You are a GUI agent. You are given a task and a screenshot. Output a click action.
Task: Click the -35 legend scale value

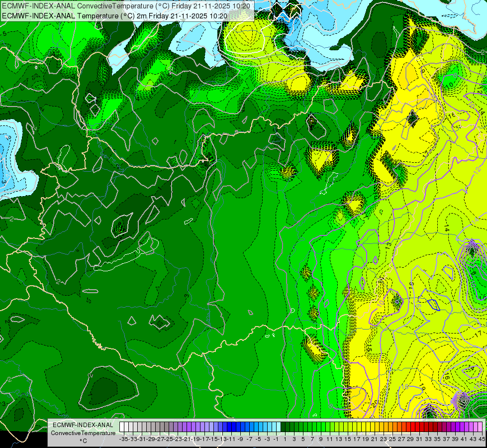[x=123, y=440]
